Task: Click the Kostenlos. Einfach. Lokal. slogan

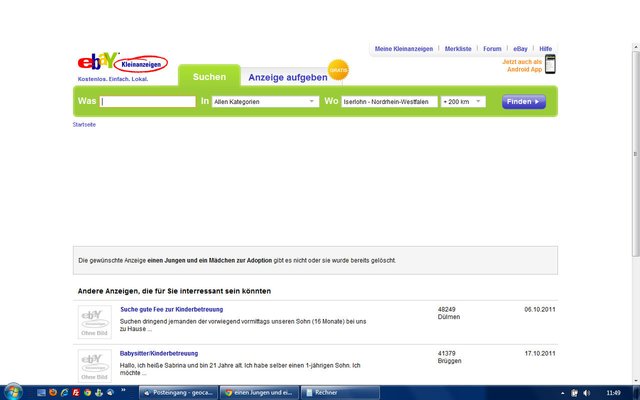Action: [x=113, y=79]
